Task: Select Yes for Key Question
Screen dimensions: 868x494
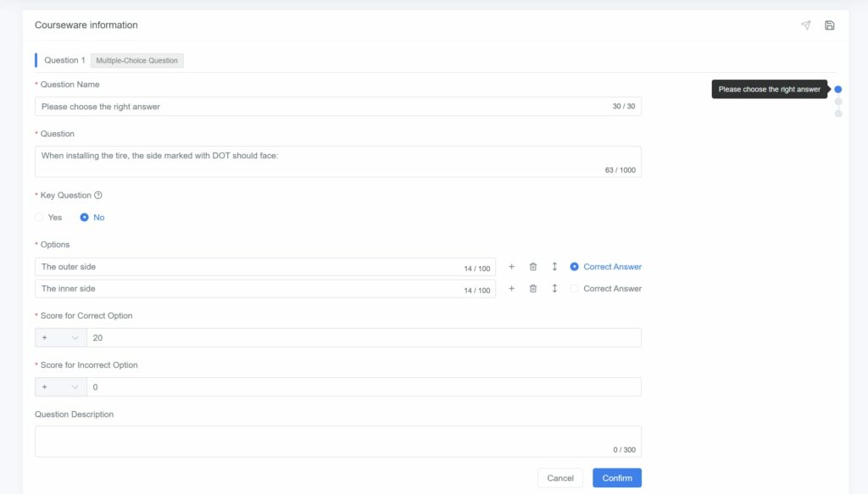Action: click(x=40, y=218)
